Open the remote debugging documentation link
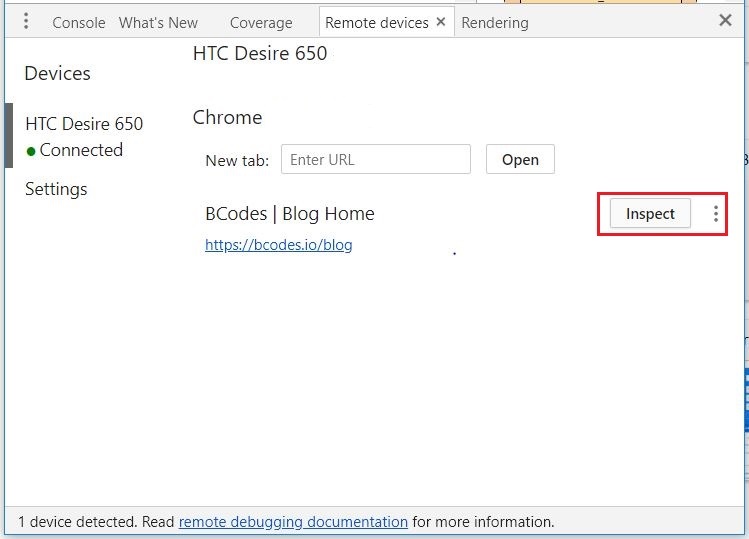The width and height of the screenshot is (749, 539). coord(293,521)
